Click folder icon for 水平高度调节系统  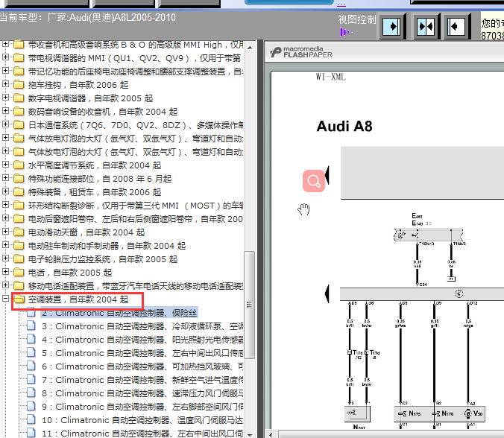point(19,165)
